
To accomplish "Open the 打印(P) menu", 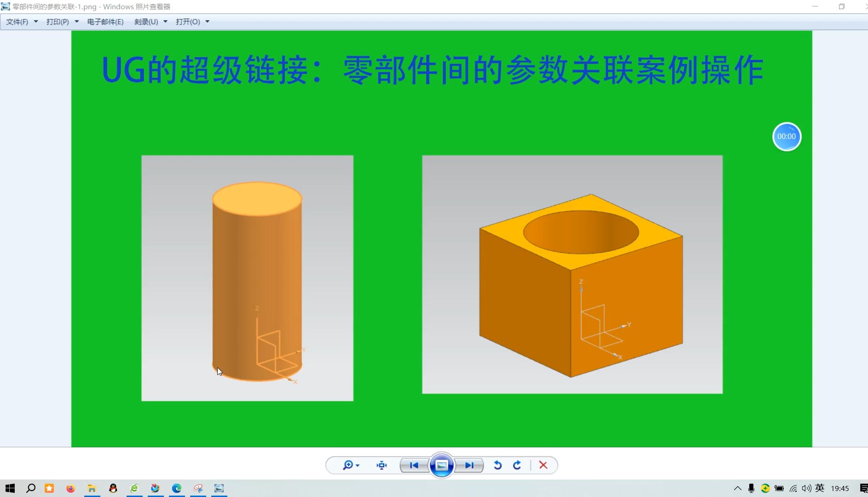I will (x=58, y=22).
